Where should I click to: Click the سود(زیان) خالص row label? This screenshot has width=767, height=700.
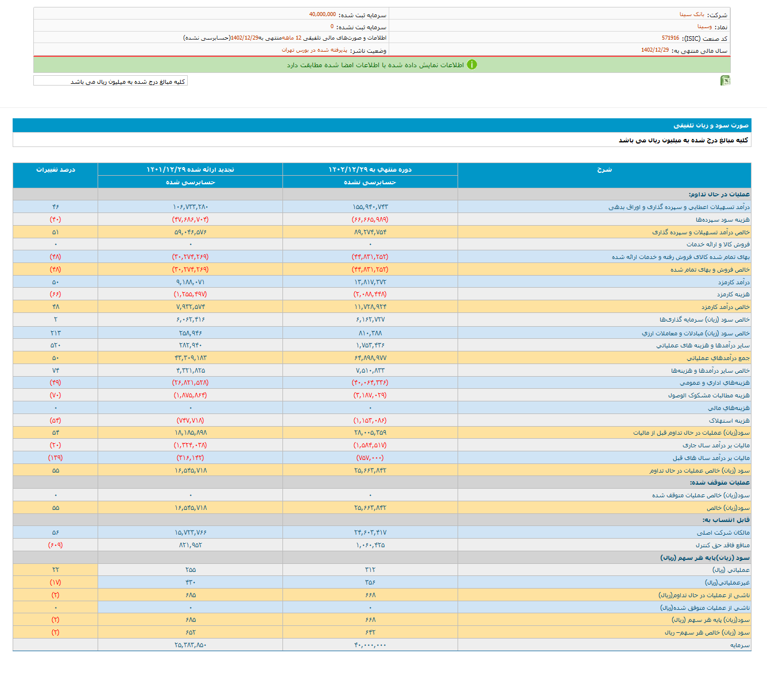click(727, 508)
